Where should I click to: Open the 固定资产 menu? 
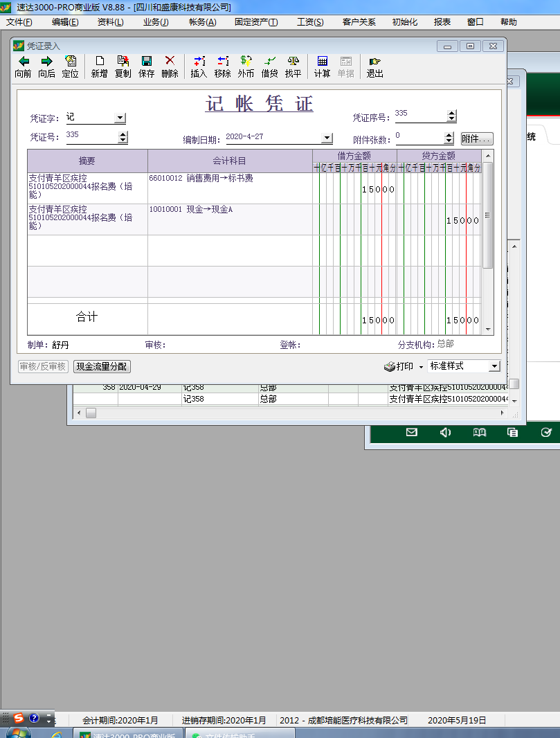point(256,21)
